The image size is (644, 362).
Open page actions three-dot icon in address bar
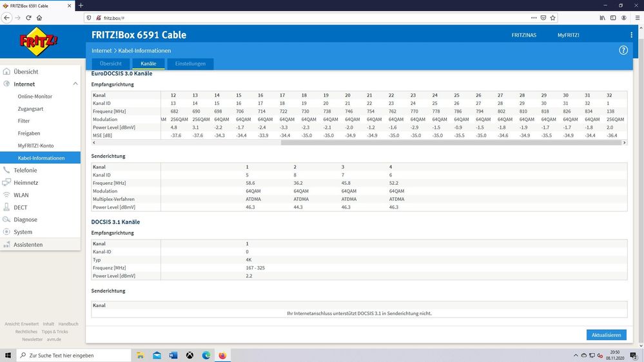(534, 17)
